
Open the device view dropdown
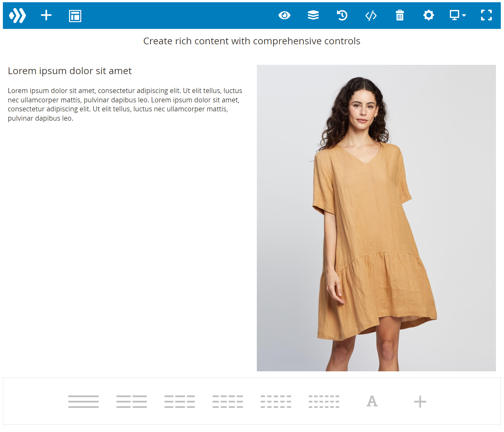[x=458, y=15]
